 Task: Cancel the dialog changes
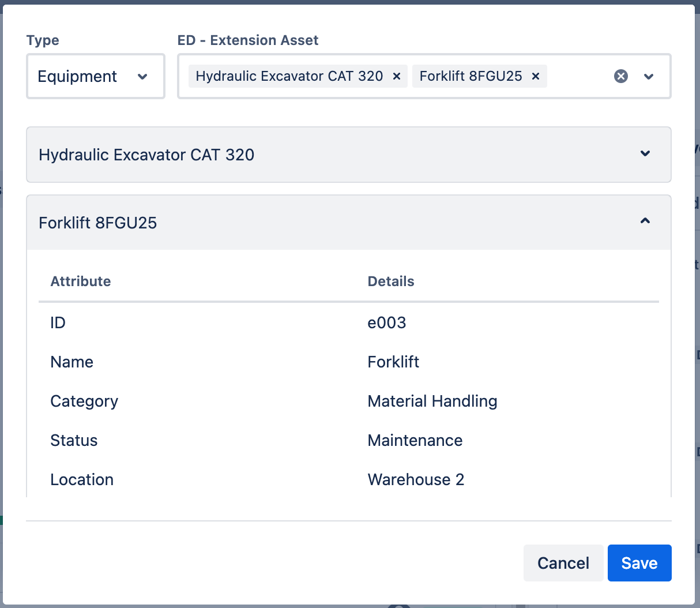(x=563, y=563)
